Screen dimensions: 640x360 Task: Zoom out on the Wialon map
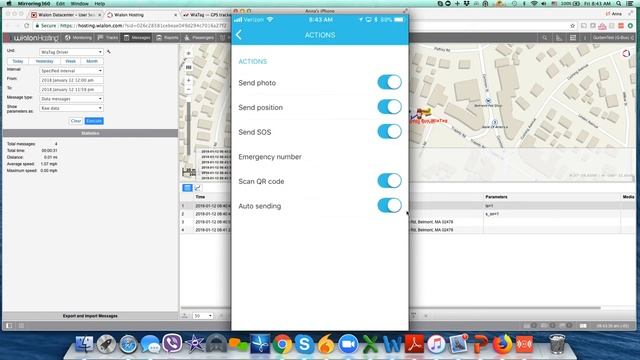pyautogui.click(x=189, y=89)
